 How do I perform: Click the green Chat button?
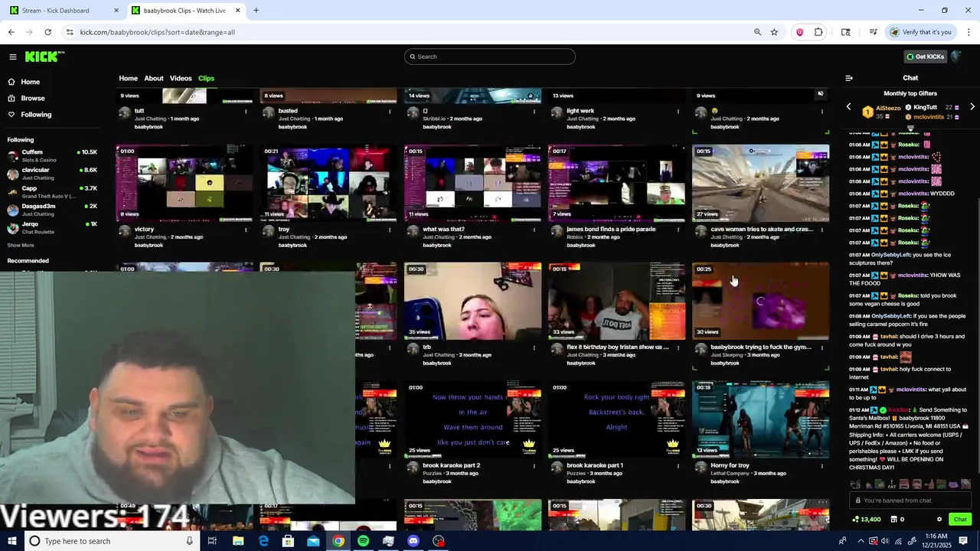point(960,520)
